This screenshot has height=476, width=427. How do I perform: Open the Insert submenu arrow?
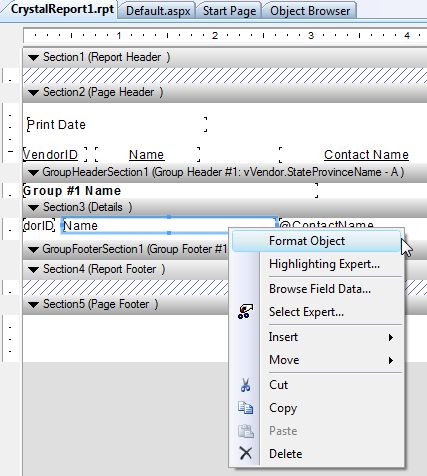[391, 337]
